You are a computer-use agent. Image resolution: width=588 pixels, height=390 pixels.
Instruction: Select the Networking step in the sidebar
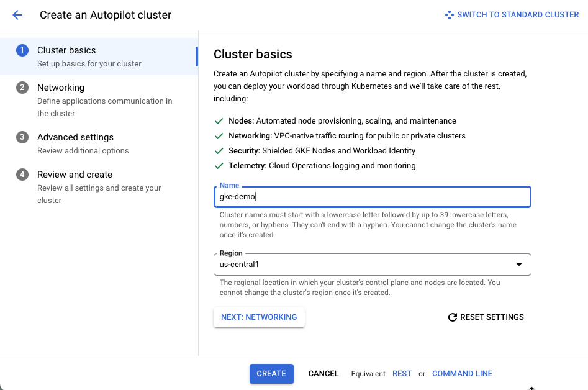coord(61,88)
